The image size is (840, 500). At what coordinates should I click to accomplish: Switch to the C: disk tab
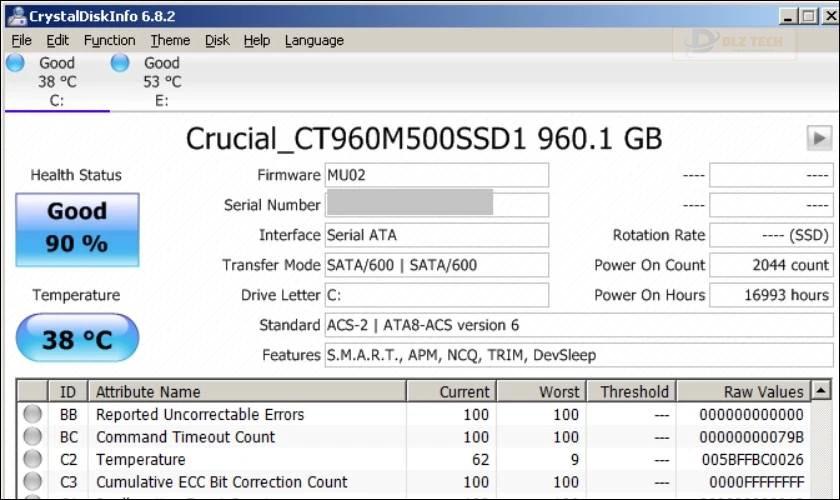click(x=57, y=81)
